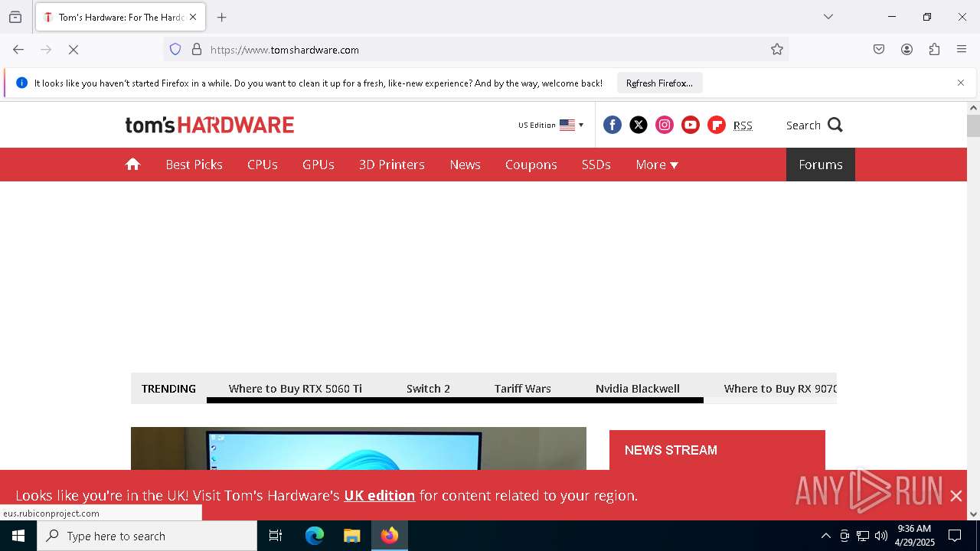Go to home via house icon

(x=133, y=165)
